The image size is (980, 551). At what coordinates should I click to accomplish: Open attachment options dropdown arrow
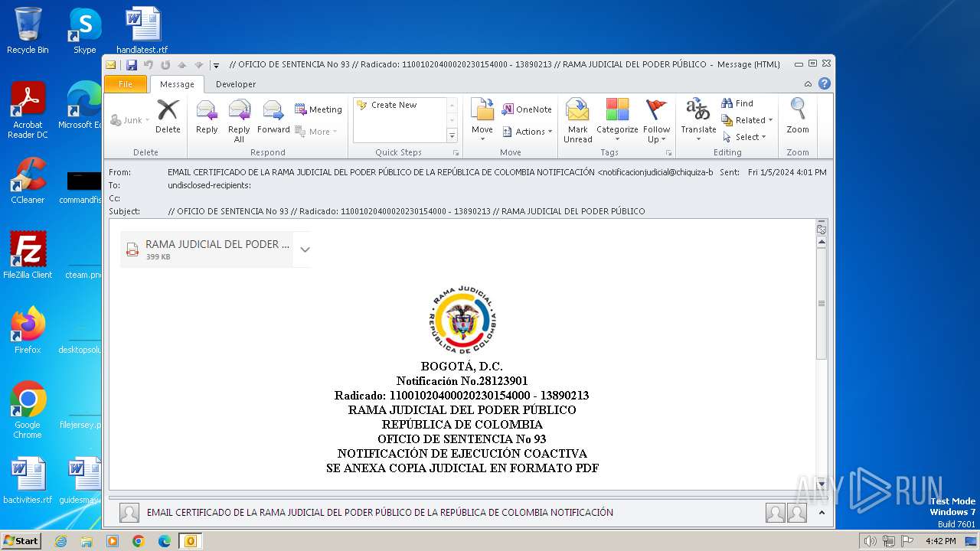305,249
